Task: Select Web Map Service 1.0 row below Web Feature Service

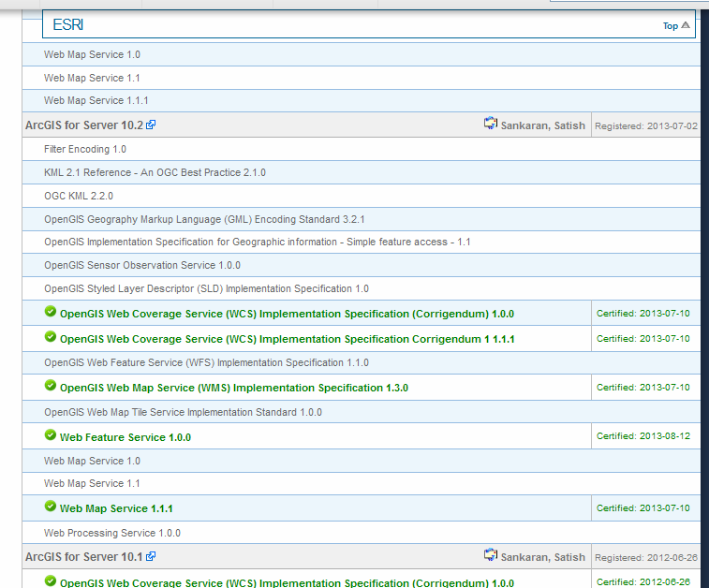Action: [361, 461]
